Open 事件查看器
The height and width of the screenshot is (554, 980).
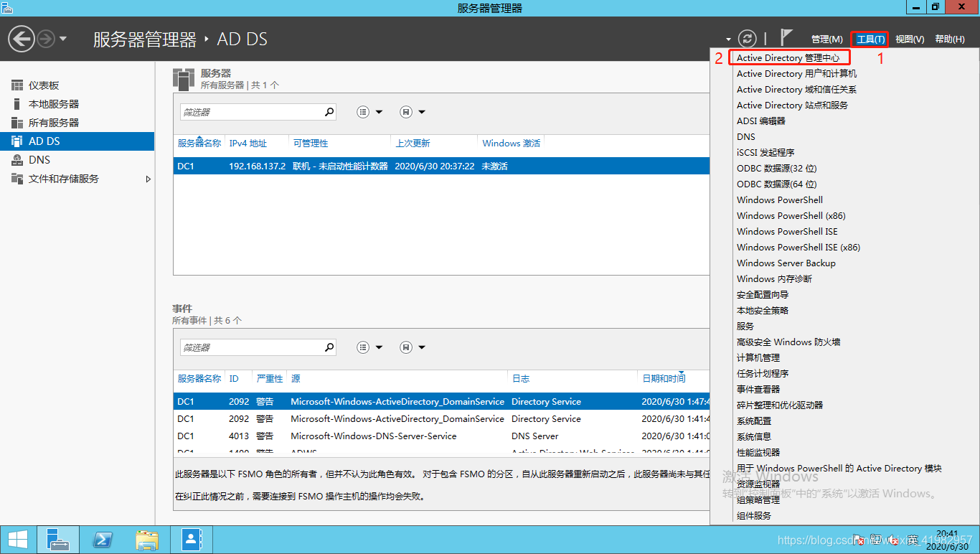[x=758, y=389]
